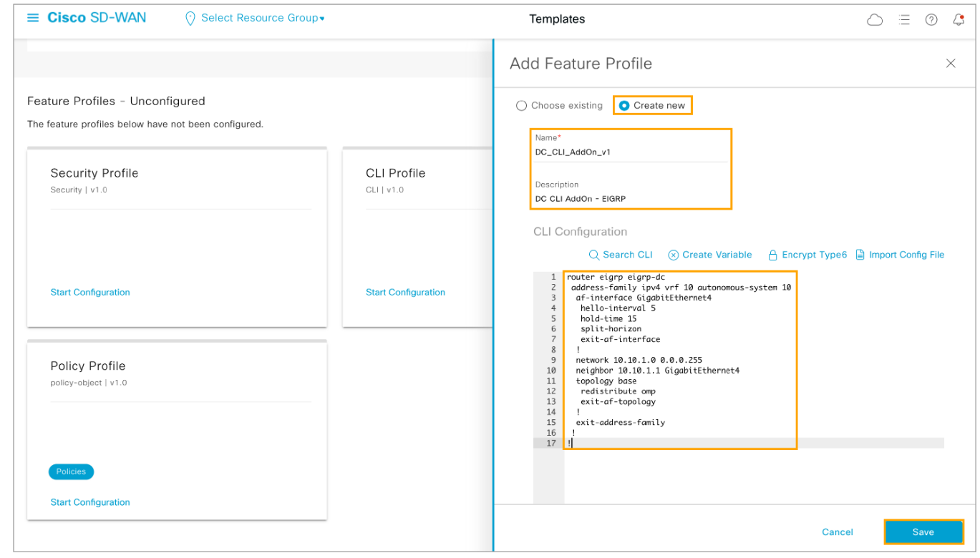This screenshot has width=980, height=558.
Task: Close the Add Feature Profile panel
Action: tap(951, 64)
